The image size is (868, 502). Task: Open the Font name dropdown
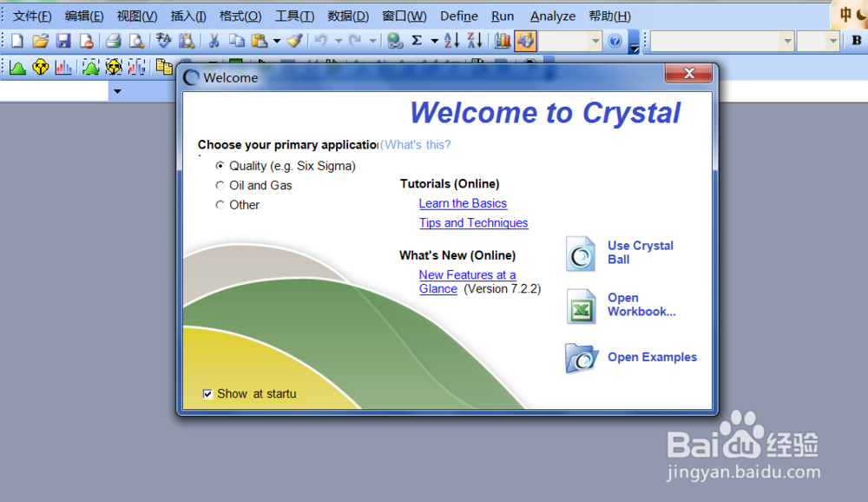[787, 41]
